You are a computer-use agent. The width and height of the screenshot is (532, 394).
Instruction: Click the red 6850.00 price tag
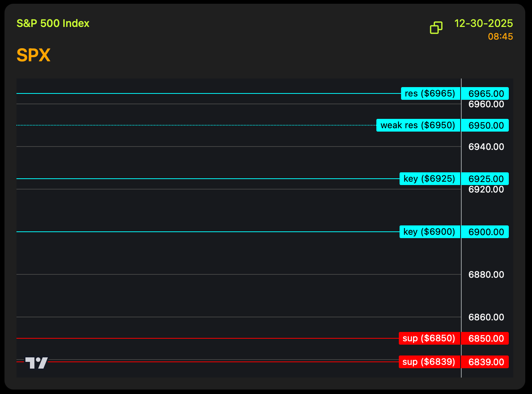[x=486, y=338]
